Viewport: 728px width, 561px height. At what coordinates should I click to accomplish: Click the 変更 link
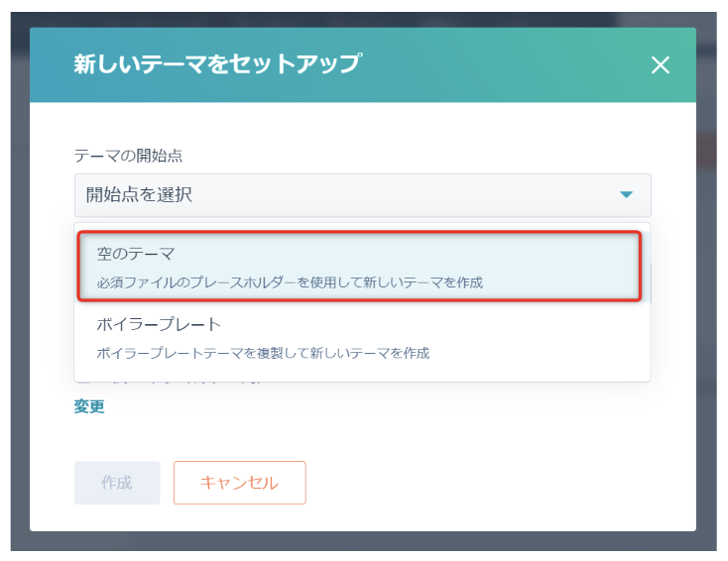[89, 406]
